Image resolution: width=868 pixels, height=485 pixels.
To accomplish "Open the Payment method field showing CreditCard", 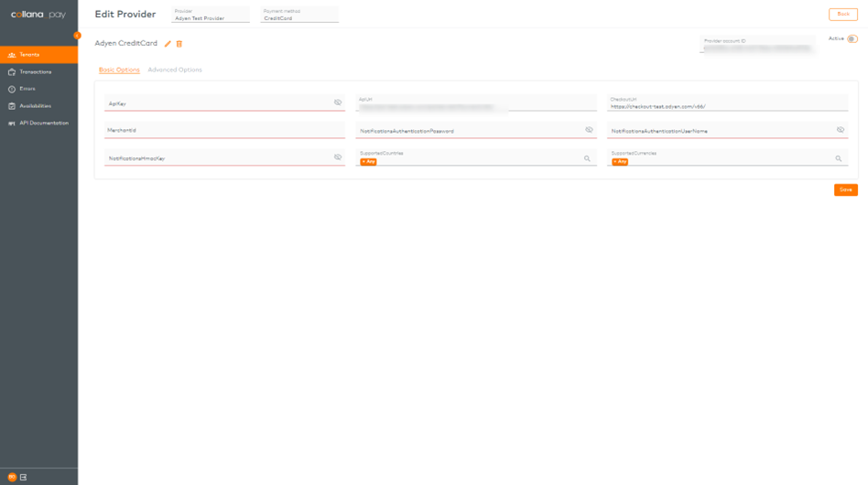I will [299, 15].
